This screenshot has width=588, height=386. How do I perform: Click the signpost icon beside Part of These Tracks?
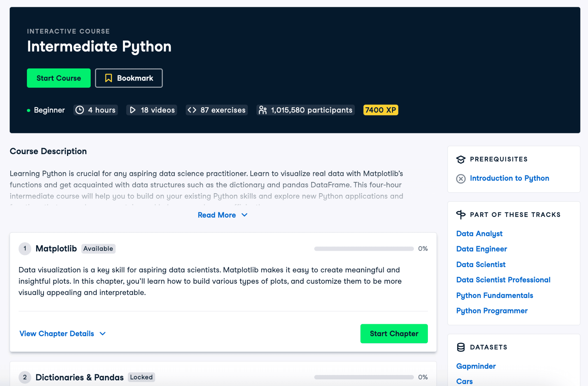(x=461, y=215)
